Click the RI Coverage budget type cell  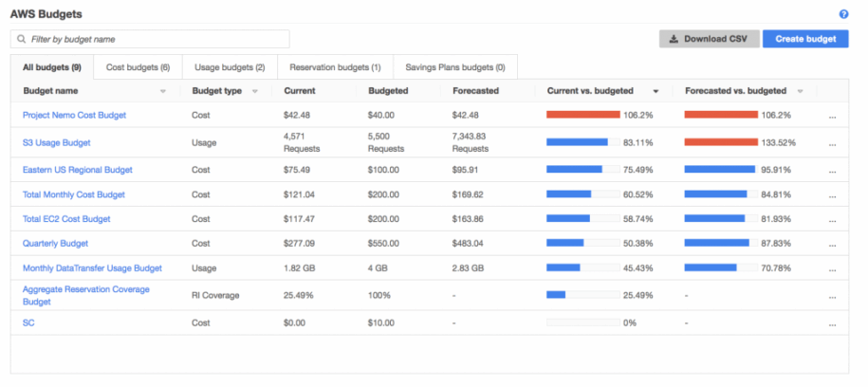click(216, 295)
